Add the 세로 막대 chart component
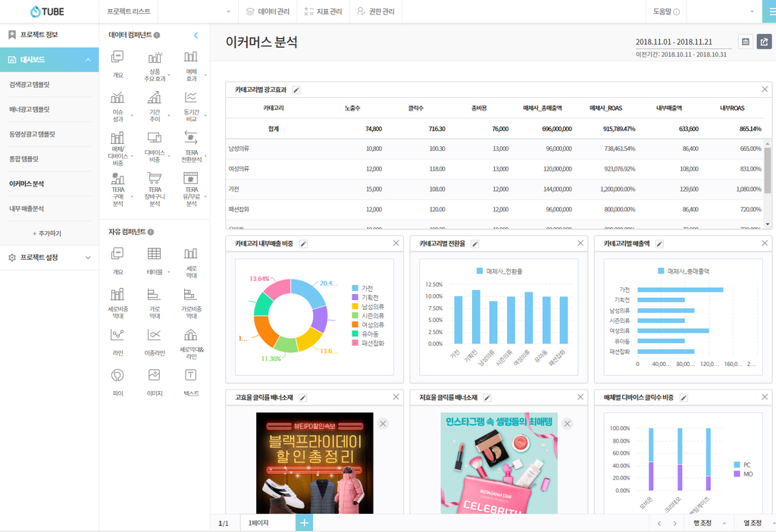 point(191,263)
